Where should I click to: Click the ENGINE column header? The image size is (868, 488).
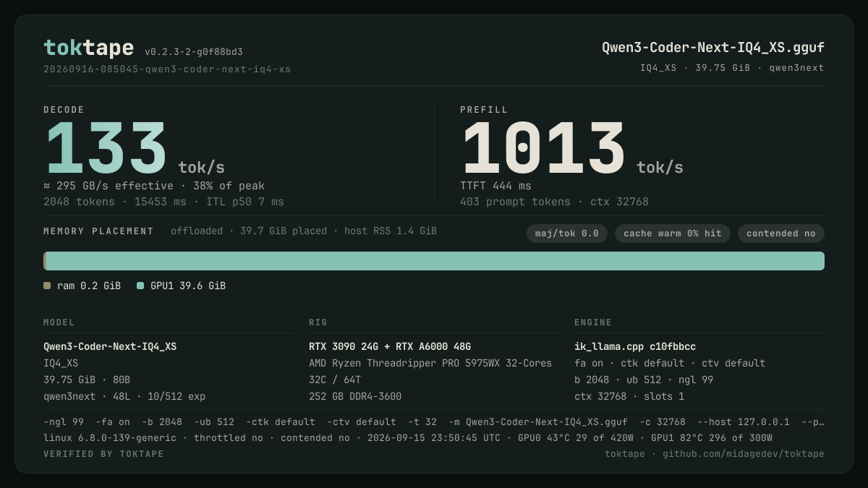[593, 322]
